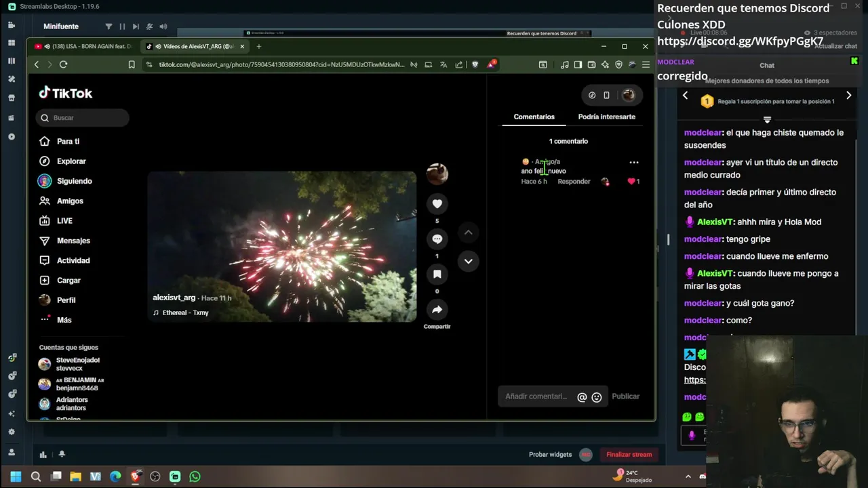The image size is (868, 488).
Task: Save the post with bookmark icon
Action: pos(437,274)
